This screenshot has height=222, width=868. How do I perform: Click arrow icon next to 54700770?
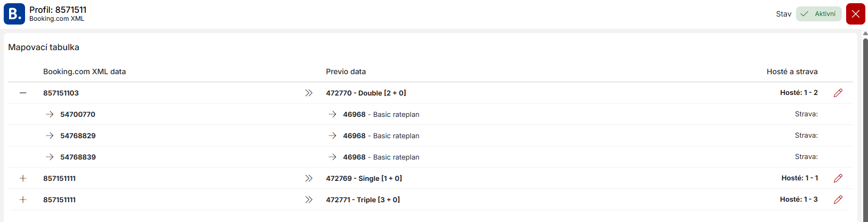[50, 114]
